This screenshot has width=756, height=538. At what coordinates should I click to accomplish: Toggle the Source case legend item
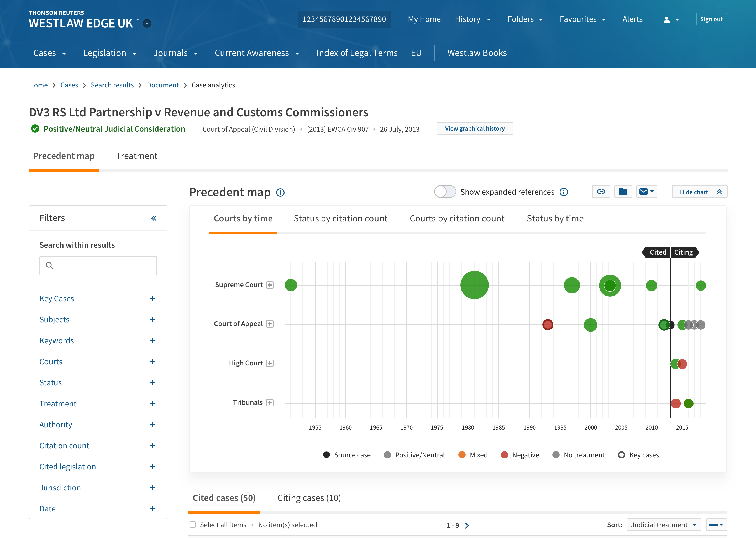pos(346,455)
